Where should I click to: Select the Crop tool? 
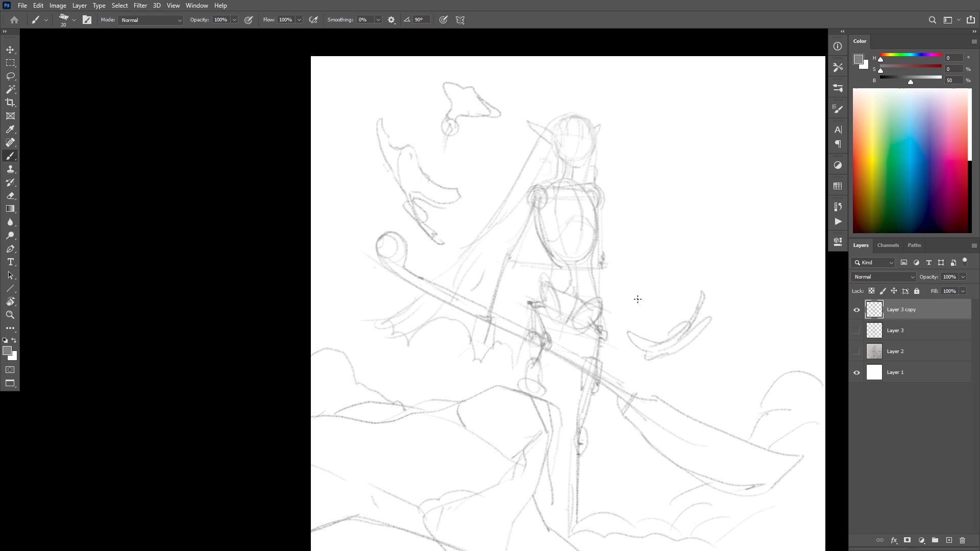(10, 103)
